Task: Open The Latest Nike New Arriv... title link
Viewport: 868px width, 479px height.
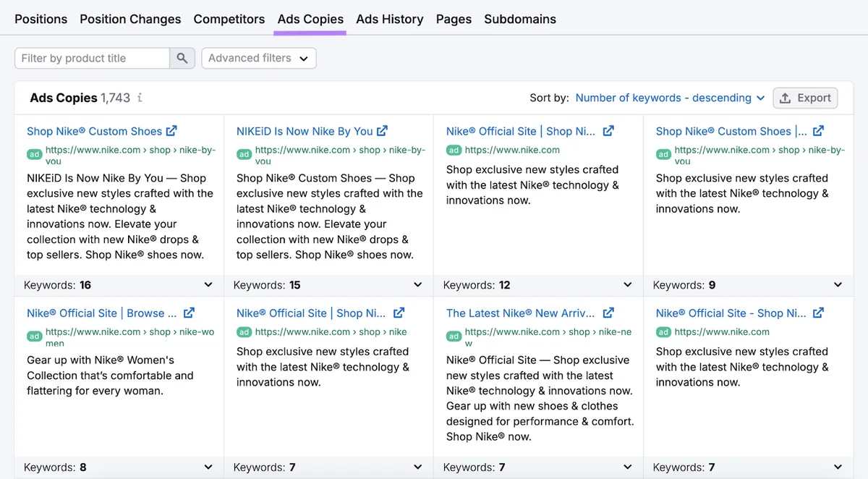Action: click(x=521, y=313)
